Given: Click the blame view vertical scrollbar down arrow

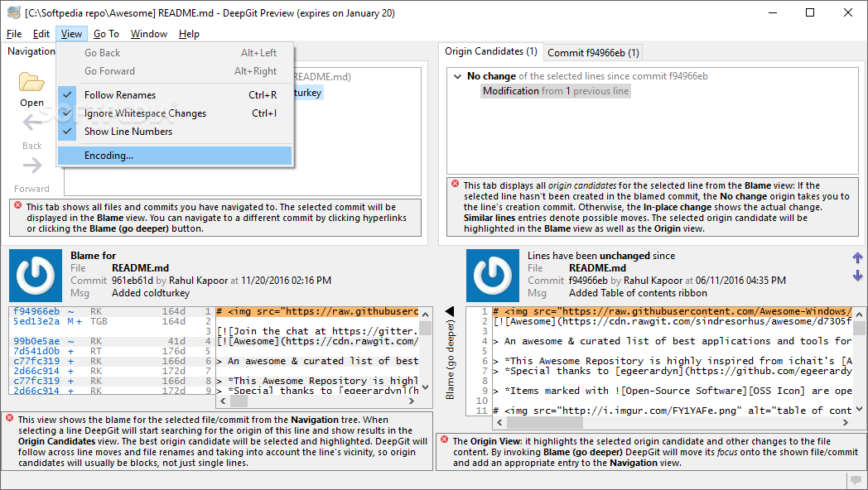Looking at the screenshot, I should (x=425, y=387).
